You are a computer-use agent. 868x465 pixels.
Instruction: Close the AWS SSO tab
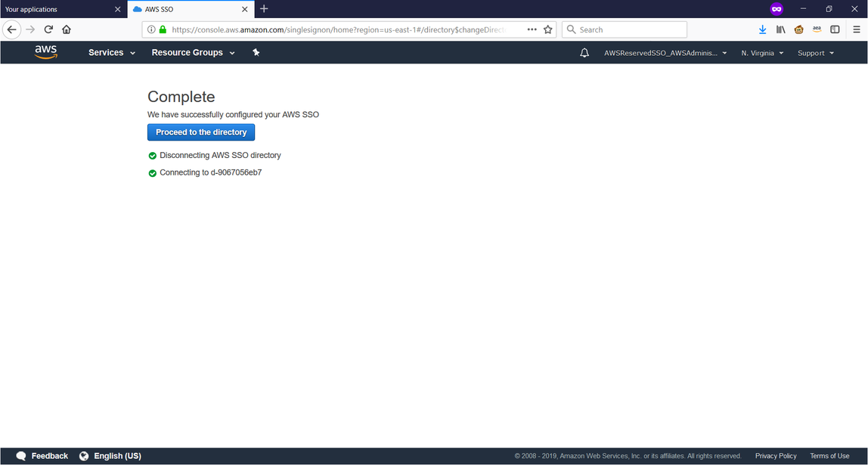245,9
